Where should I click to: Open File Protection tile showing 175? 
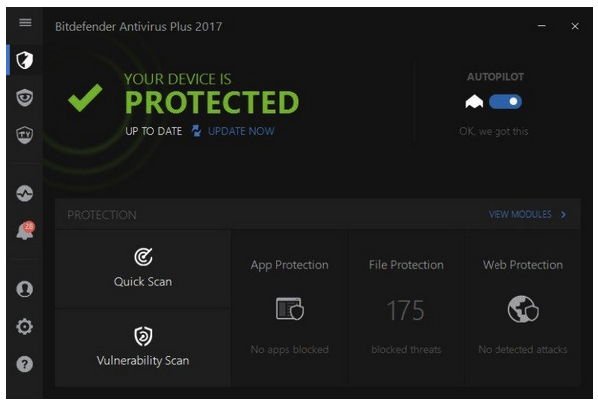point(406,308)
